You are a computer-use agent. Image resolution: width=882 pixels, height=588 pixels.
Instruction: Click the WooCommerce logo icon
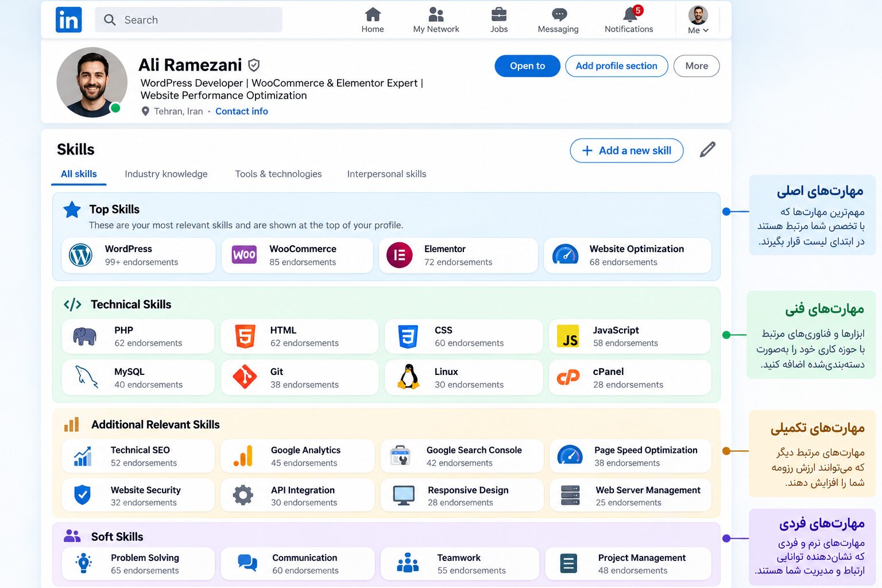coord(244,254)
